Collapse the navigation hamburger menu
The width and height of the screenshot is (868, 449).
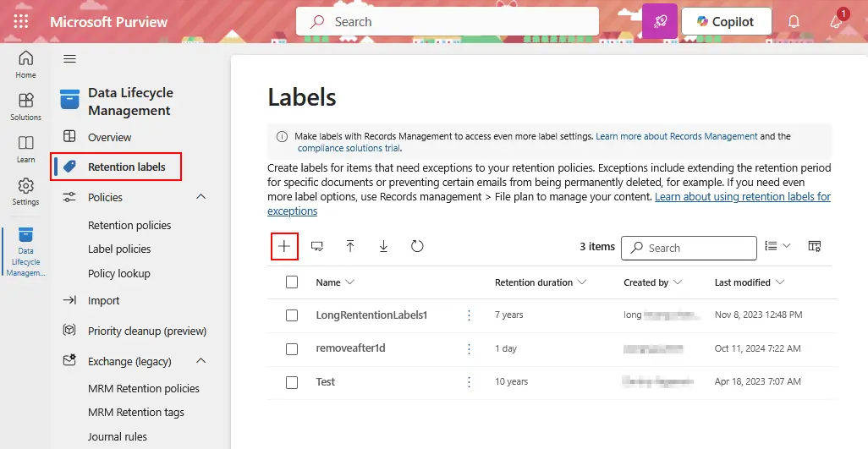[x=69, y=58]
